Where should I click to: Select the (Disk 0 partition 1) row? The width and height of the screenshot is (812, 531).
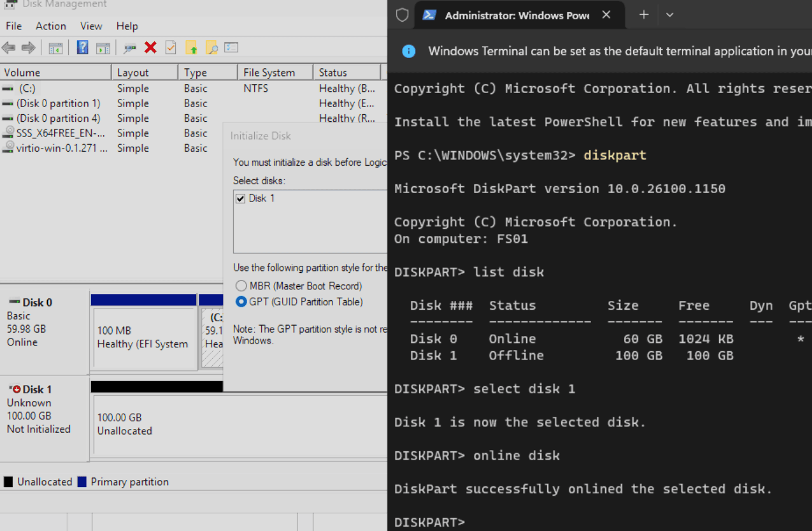click(x=194, y=103)
